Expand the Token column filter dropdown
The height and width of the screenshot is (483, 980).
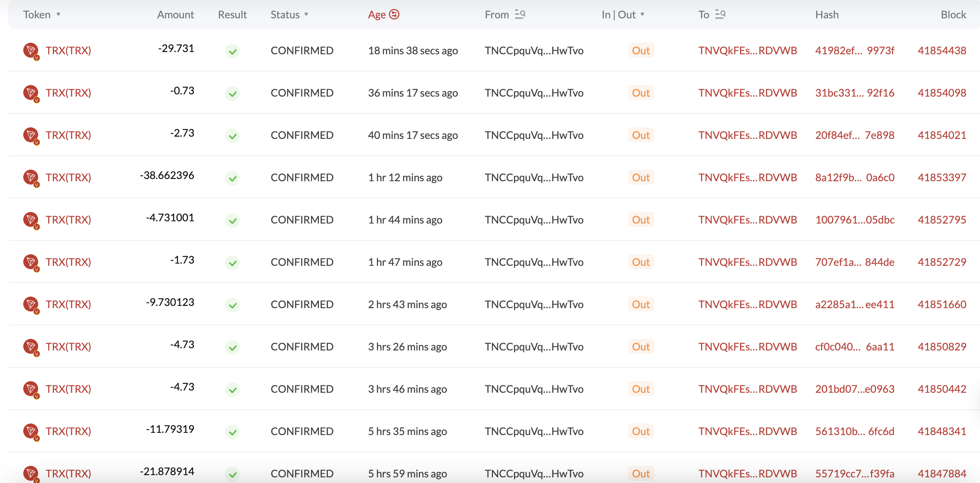click(58, 15)
